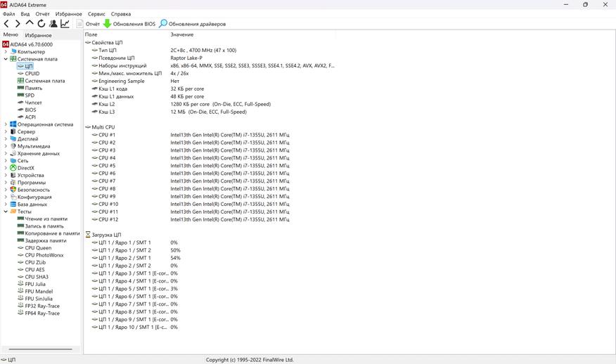
Task: Expand the Хранение данных tree node
Action: (6, 153)
